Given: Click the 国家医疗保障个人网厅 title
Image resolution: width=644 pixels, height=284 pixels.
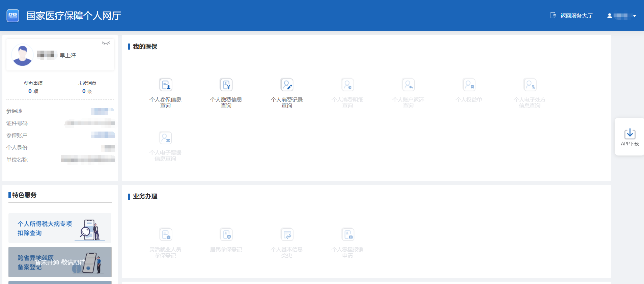Looking at the screenshot, I should click(x=74, y=16).
